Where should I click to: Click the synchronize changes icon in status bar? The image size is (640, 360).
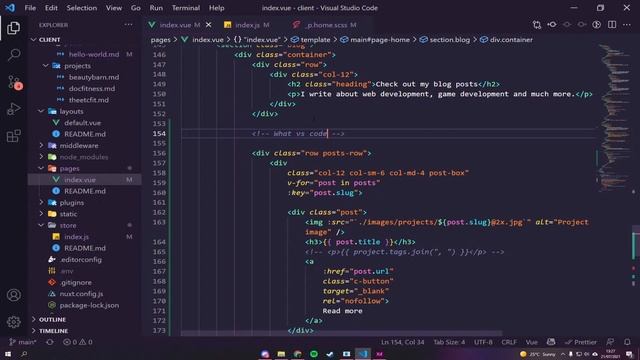[x=50, y=342]
